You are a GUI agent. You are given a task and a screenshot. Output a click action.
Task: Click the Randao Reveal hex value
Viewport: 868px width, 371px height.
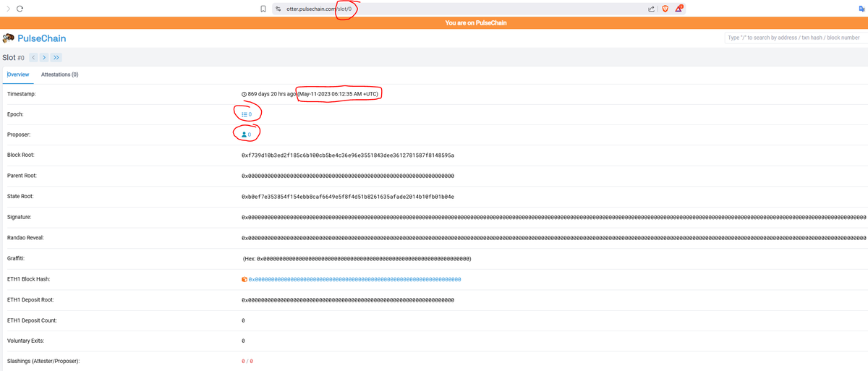tap(554, 238)
